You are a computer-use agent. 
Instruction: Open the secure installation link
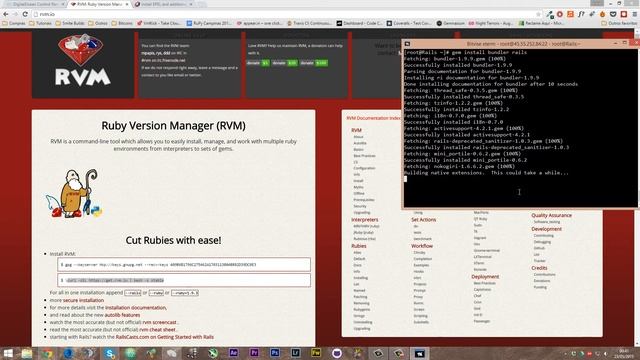pyautogui.click(x=83, y=300)
